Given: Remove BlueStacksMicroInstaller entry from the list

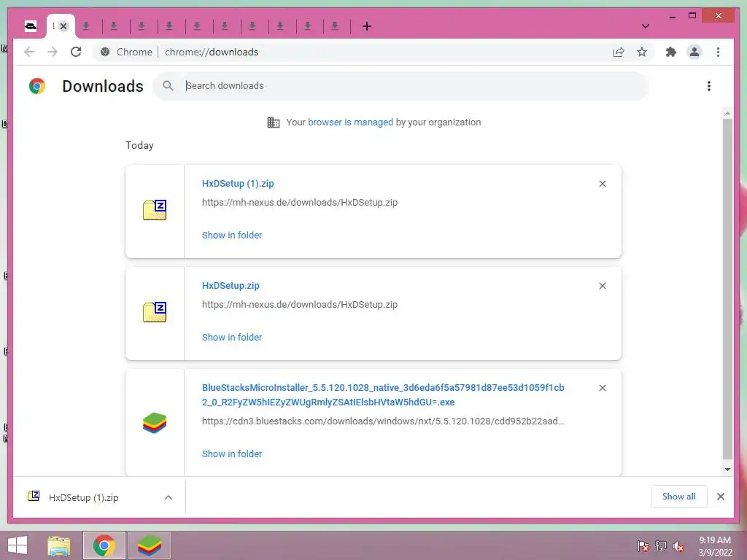Looking at the screenshot, I should point(602,388).
